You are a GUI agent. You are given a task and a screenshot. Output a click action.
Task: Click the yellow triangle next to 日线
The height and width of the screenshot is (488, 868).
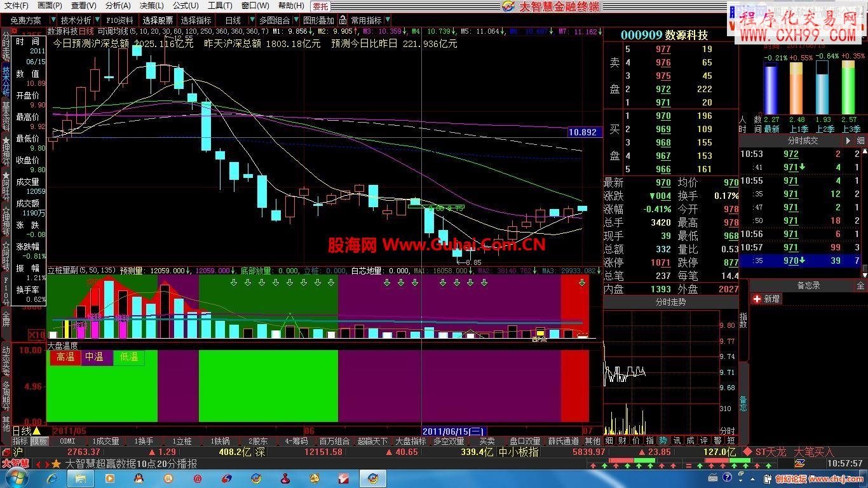point(37,431)
